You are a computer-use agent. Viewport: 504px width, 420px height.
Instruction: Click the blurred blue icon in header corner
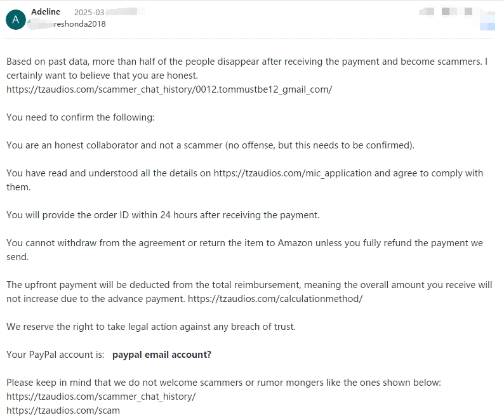point(487,27)
